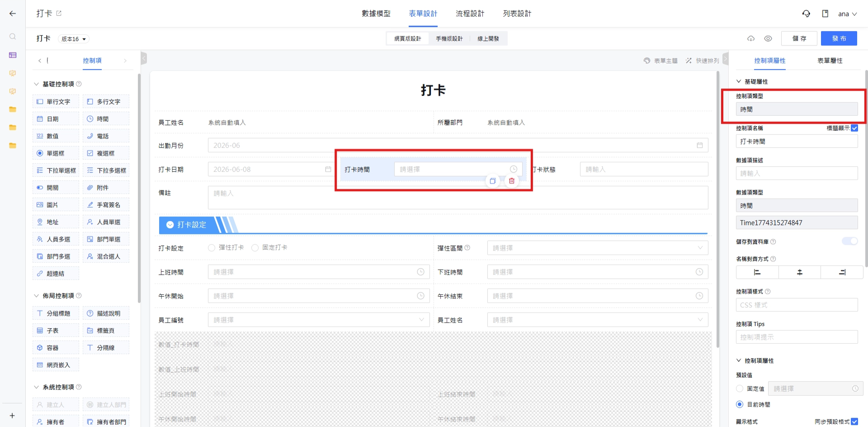Preview the form with the eye icon
The height and width of the screenshot is (427, 868).
(768, 38)
